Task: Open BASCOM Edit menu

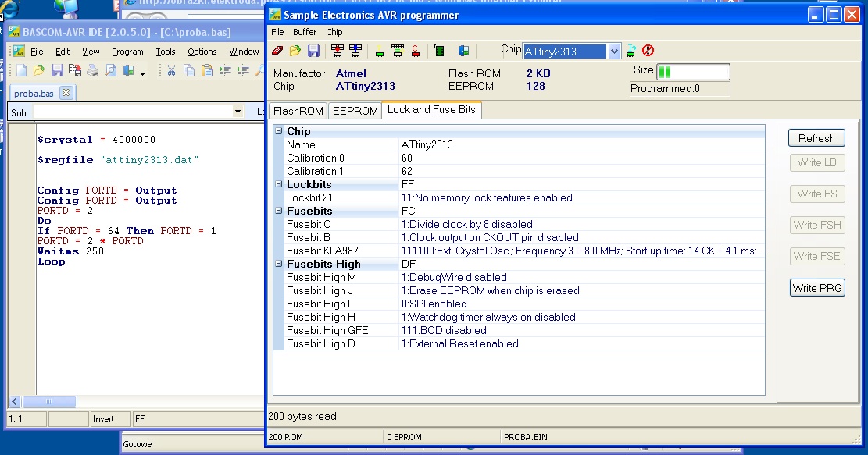Action: click(62, 52)
